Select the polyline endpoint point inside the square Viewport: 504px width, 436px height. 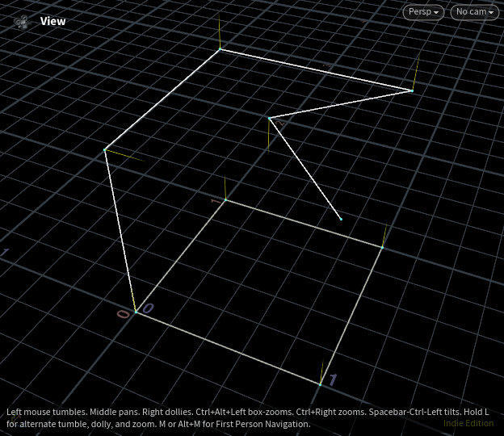(341, 220)
